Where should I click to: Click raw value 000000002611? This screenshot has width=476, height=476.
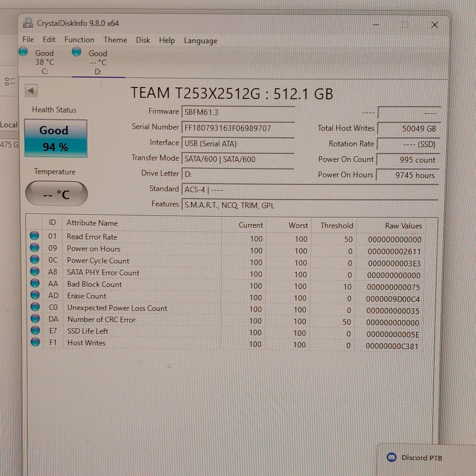[x=394, y=251]
